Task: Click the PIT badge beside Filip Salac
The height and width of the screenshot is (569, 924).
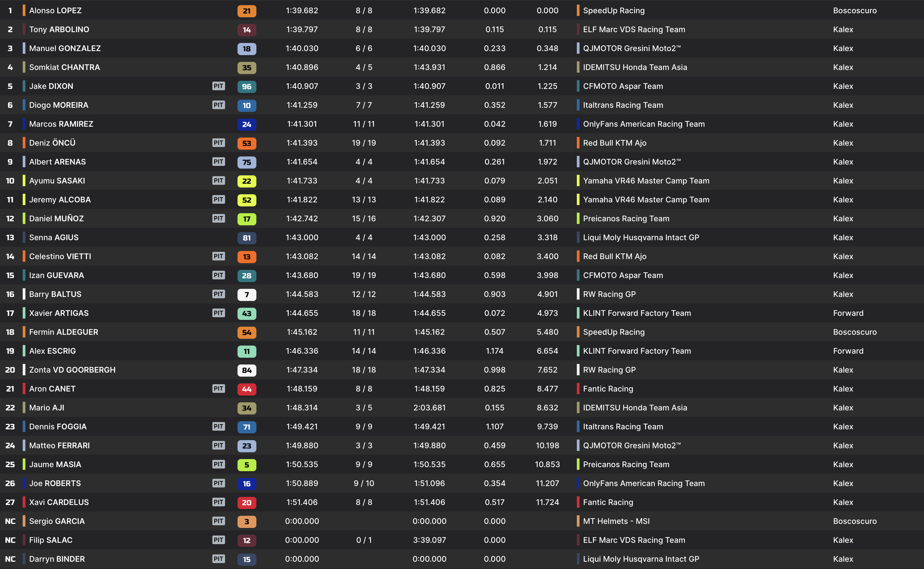Action: point(218,540)
